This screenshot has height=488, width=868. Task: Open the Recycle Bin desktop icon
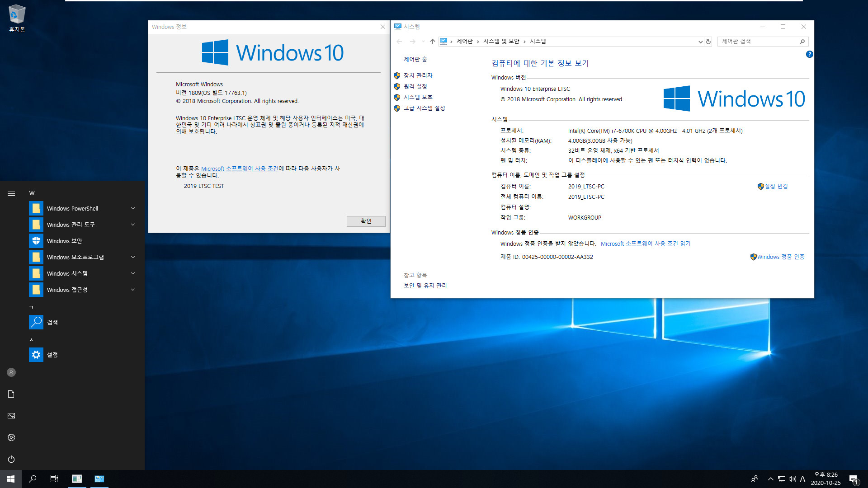point(17,18)
